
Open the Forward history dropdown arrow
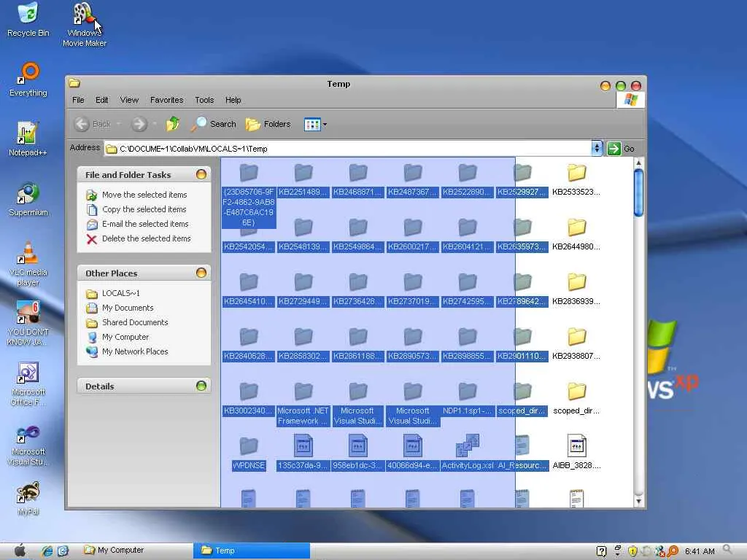click(155, 124)
